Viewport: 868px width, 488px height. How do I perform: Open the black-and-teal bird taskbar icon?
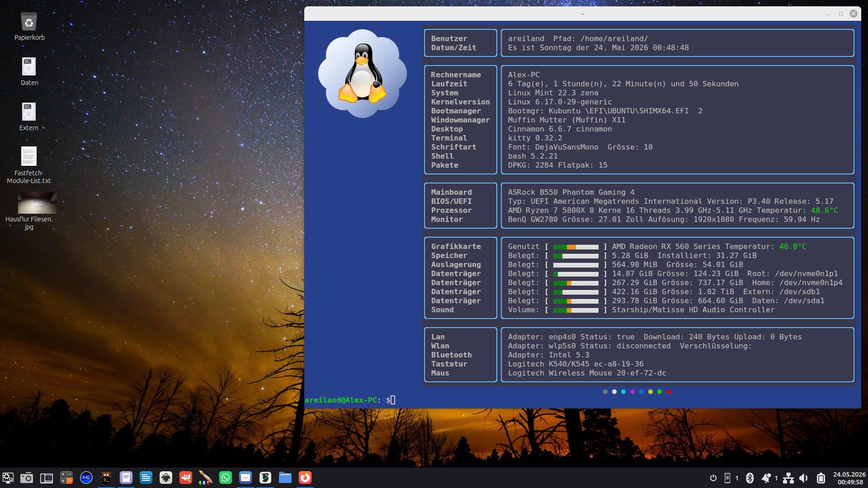(x=265, y=478)
